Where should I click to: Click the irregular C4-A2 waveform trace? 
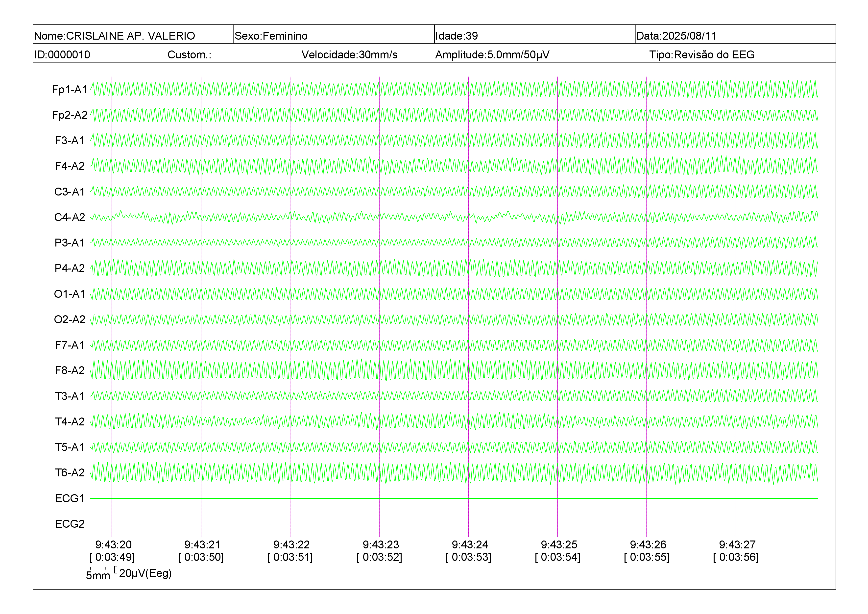click(x=454, y=217)
